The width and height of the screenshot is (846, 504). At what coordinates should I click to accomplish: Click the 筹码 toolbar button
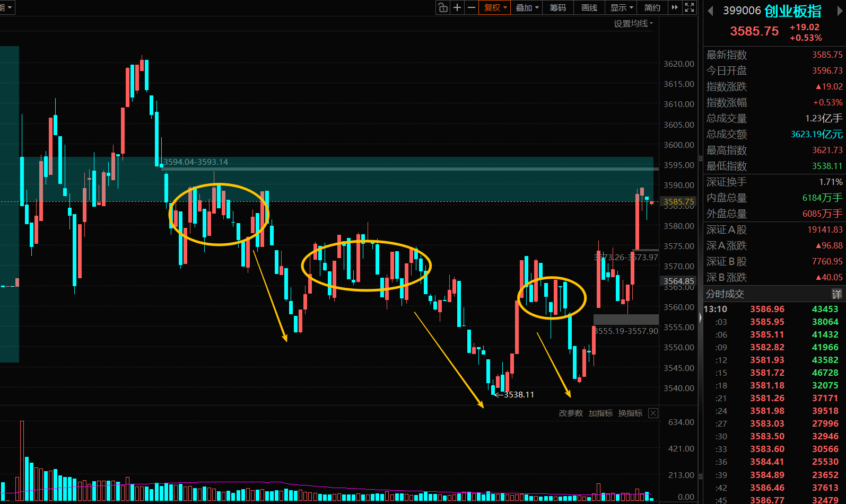(x=558, y=7)
